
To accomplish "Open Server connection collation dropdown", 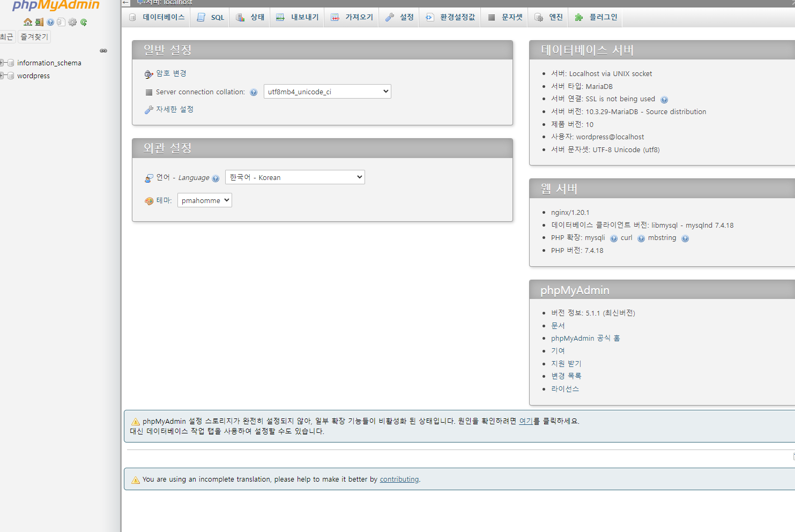I will [327, 92].
